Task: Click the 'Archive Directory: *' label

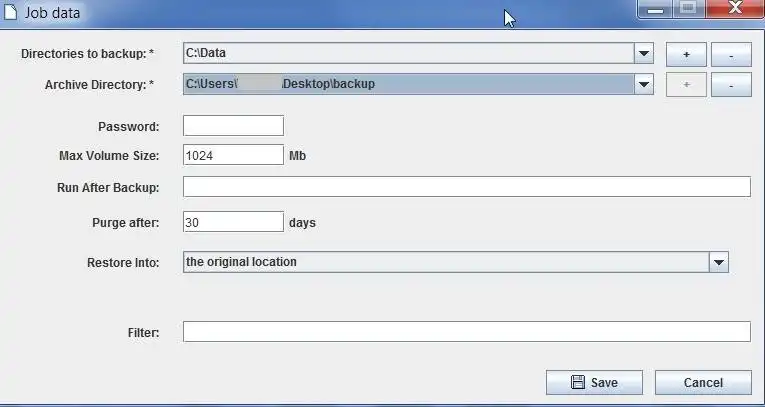Action: (100, 85)
